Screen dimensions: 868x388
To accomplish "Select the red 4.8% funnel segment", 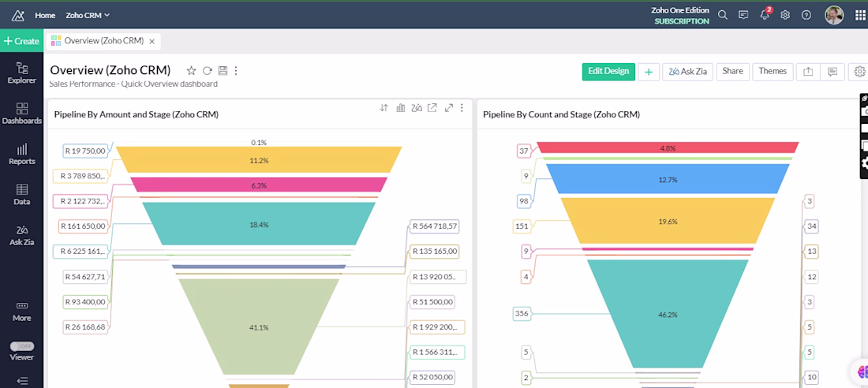I will pyautogui.click(x=667, y=147).
